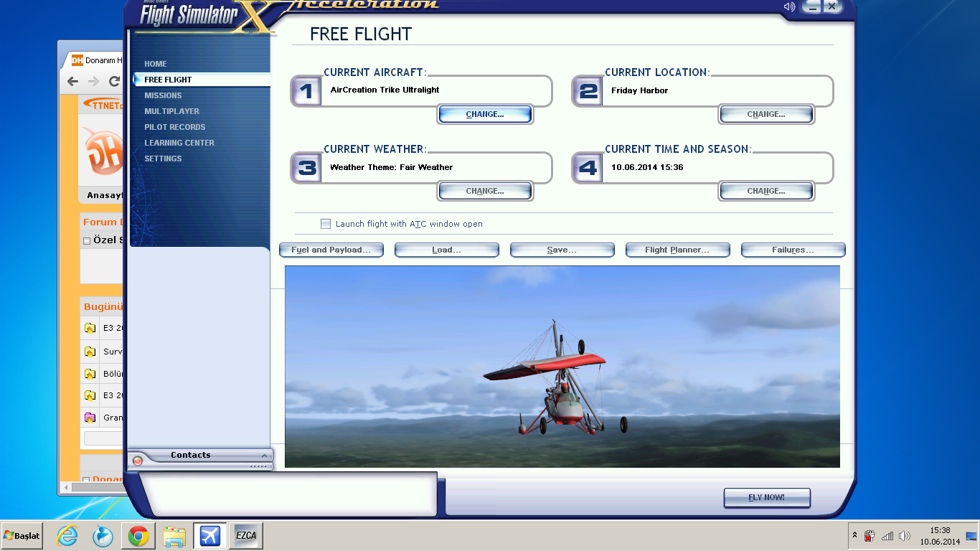980x551 pixels.
Task: Open the Flight Planner
Action: pyautogui.click(x=678, y=250)
